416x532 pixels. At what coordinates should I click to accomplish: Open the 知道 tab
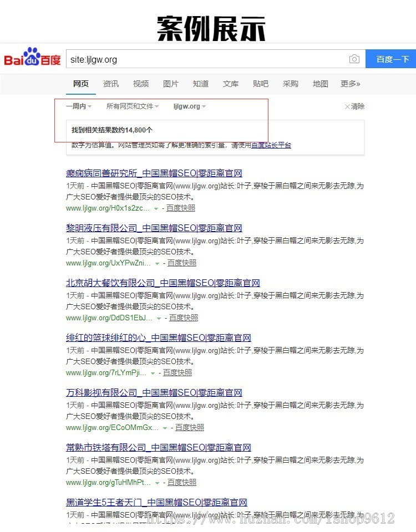[x=201, y=84]
